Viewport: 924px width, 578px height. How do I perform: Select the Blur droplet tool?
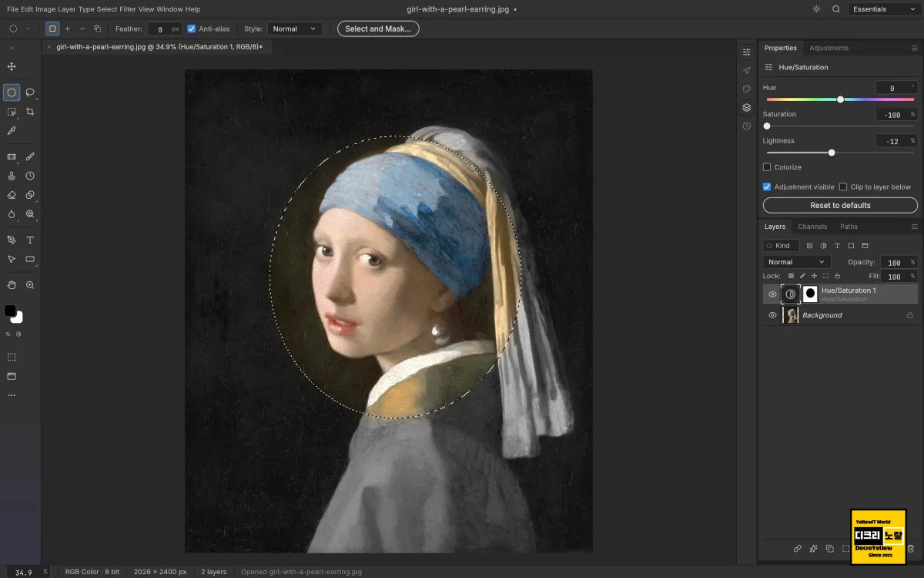pyautogui.click(x=12, y=214)
